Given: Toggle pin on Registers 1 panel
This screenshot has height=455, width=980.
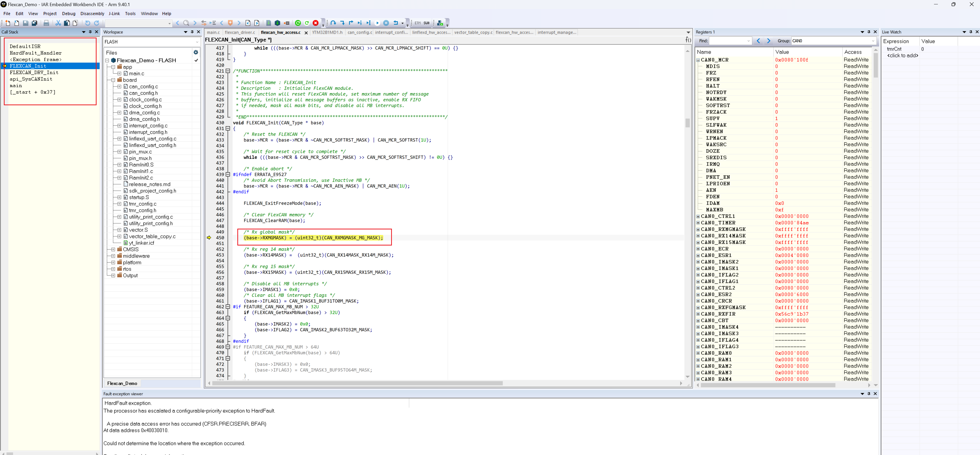Looking at the screenshot, I should pyautogui.click(x=869, y=32).
